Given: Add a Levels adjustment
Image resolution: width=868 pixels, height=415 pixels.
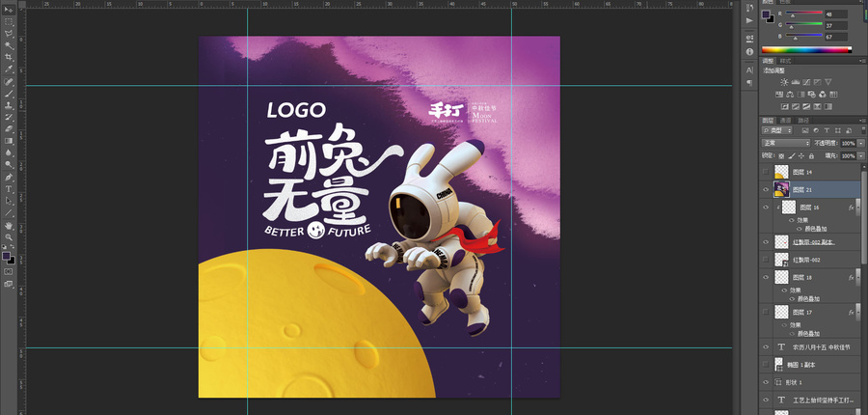Looking at the screenshot, I should (x=796, y=82).
